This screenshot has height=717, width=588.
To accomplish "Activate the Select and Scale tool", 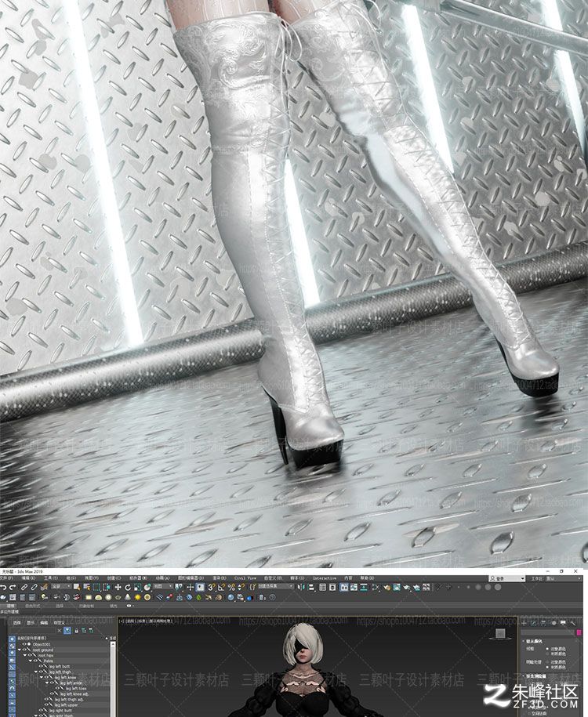I will tap(138, 587).
